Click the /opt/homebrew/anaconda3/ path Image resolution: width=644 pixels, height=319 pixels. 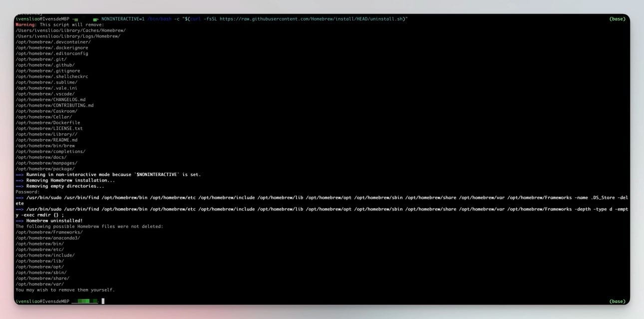(48, 238)
